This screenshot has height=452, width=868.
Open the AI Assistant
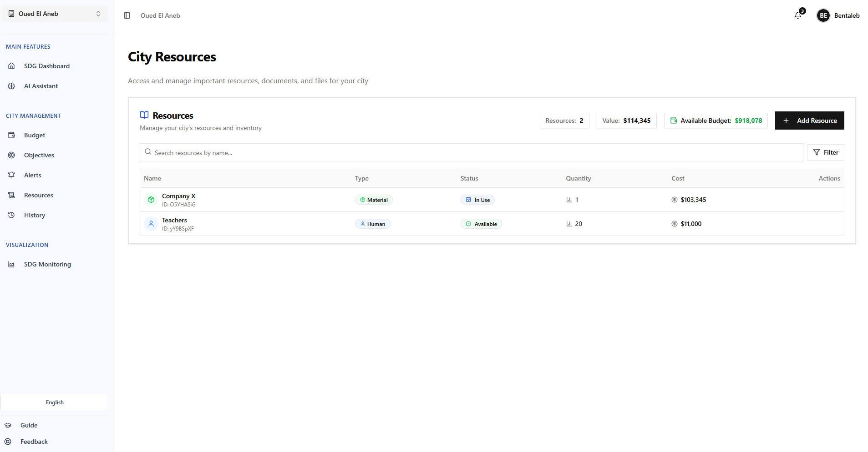click(41, 85)
